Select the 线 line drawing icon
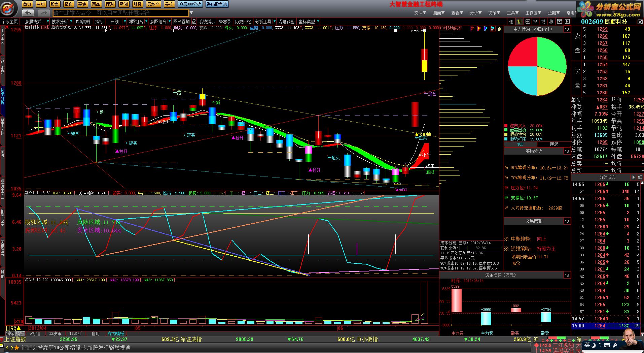The image size is (644, 353). (543, 21)
